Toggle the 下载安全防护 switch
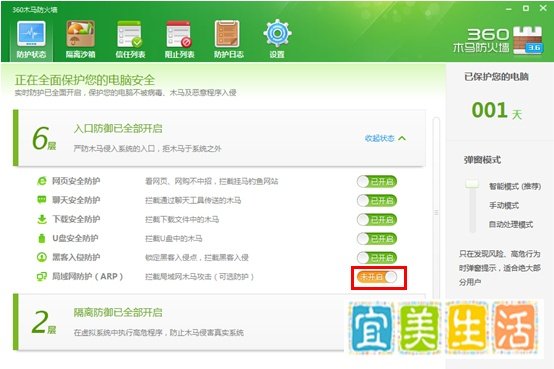 pyautogui.click(x=377, y=220)
